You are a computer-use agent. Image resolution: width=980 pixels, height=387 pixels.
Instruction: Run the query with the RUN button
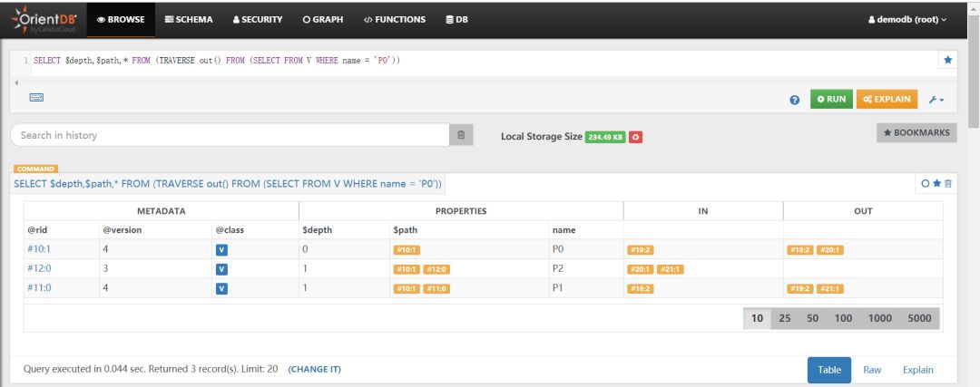831,99
